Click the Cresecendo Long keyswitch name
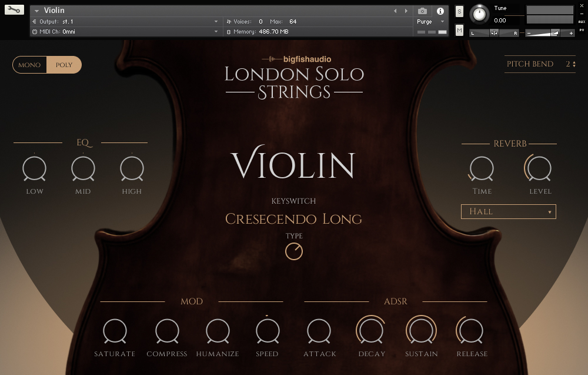The width and height of the screenshot is (588, 375). click(293, 219)
